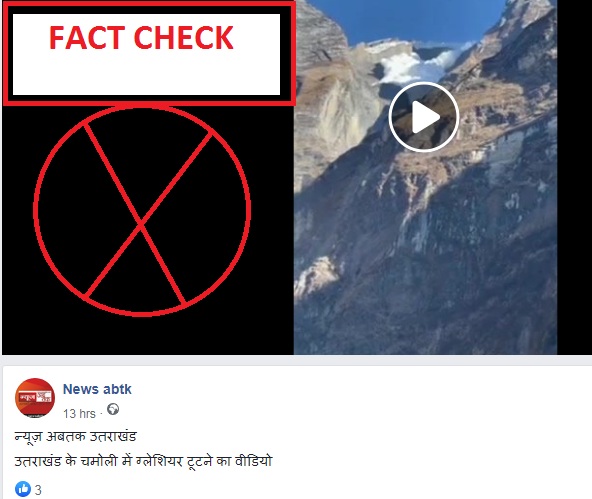The height and width of the screenshot is (499, 592).
Task: Click the public audience globe icon
Action: point(113,409)
